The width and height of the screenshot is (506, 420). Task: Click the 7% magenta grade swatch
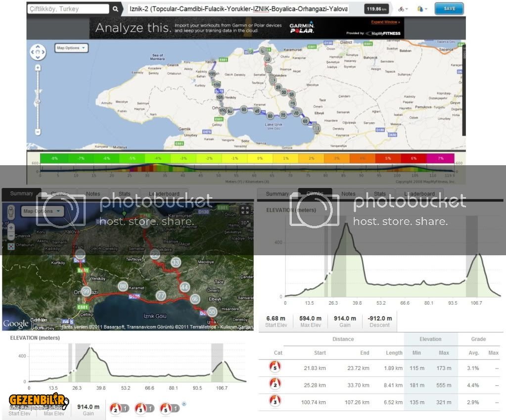click(x=441, y=158)
